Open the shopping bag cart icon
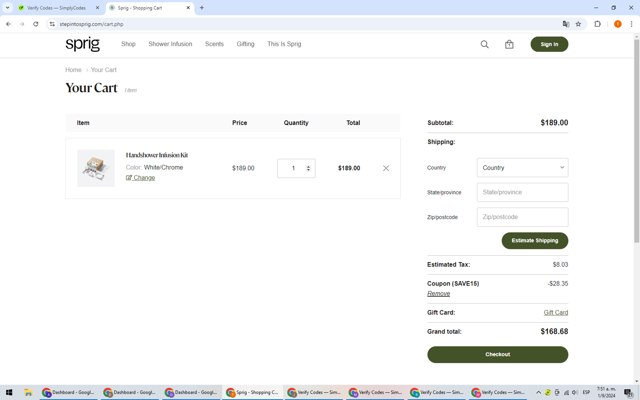The image size is (640, 400). pos(509,44)
